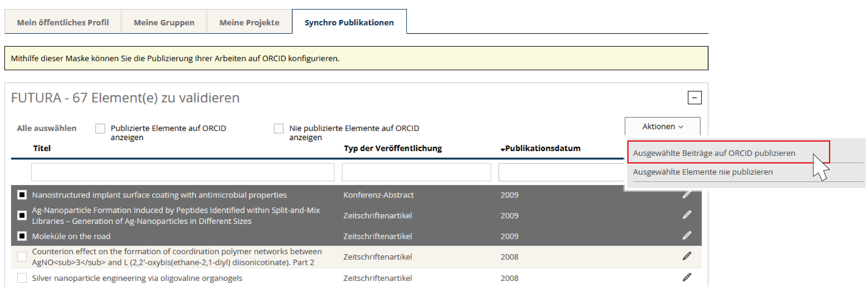Choose Ausgewählte Elemente nie publizieren
This screenshot has height=301, width=868.
pyautogui.click(x=703, y=172)
